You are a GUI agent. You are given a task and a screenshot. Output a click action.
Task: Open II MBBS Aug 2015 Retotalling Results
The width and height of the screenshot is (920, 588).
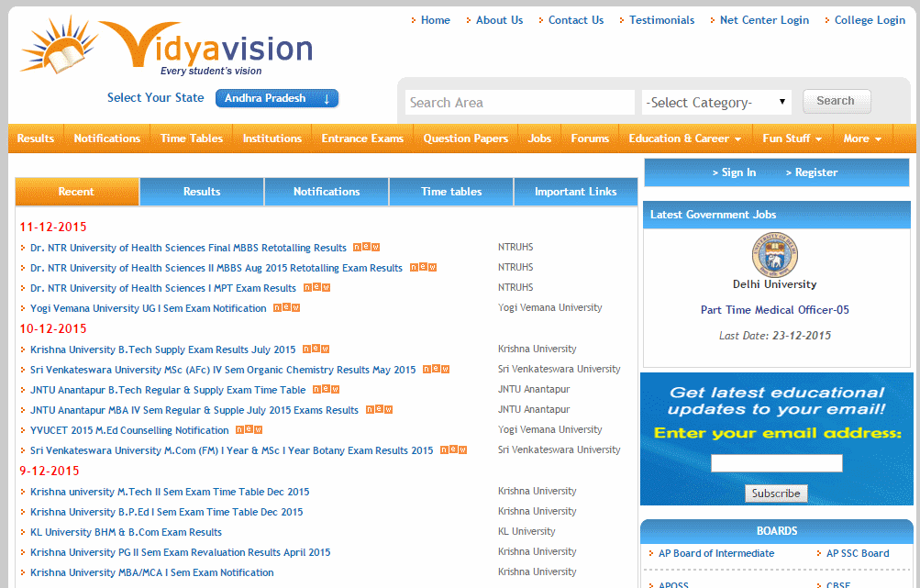click(x=216, y=268)
